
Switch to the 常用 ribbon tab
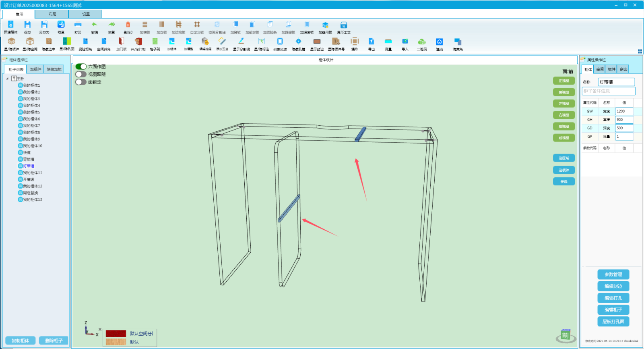pyautogui.click(x=19, y=14)
